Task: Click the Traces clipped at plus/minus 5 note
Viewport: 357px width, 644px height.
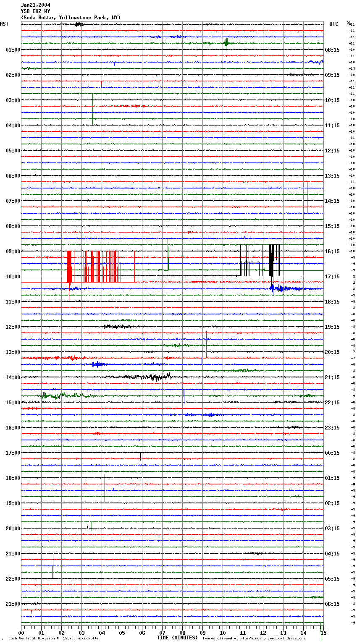Action: tap(254, 639)
